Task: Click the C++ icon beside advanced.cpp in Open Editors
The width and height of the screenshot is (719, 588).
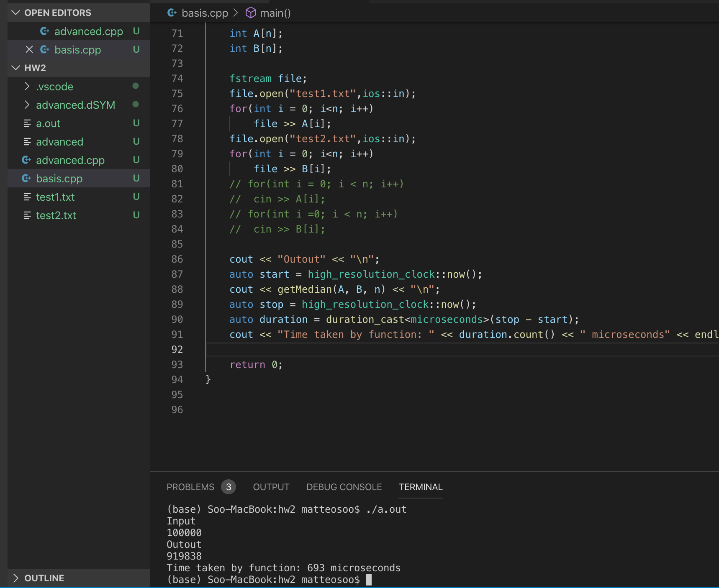Action: [45, 31]
